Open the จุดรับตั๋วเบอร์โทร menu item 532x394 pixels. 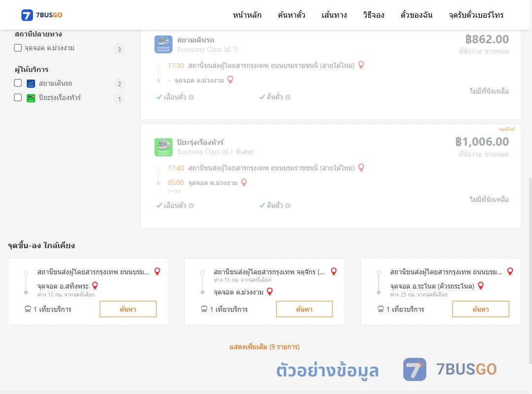pos(476,15)
